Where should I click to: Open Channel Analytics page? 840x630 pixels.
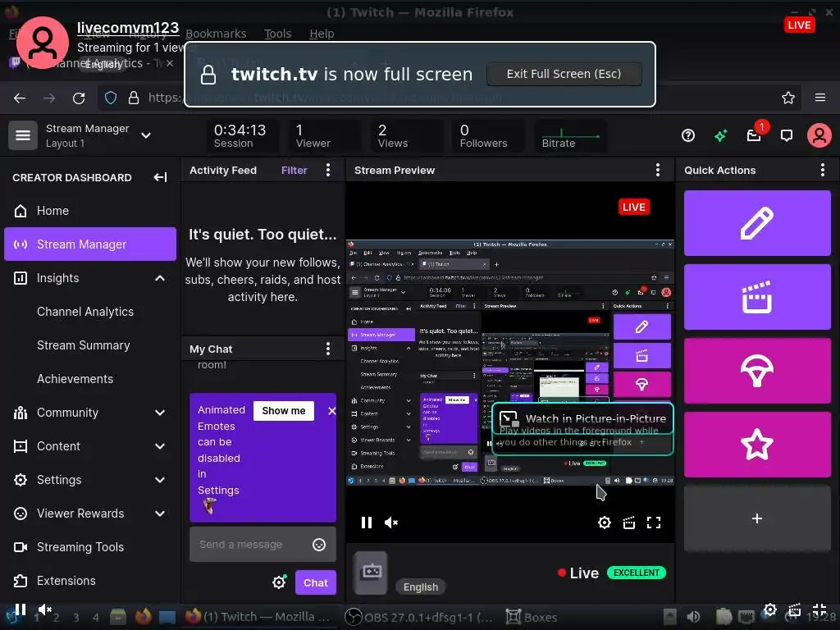tap(85, 312)
